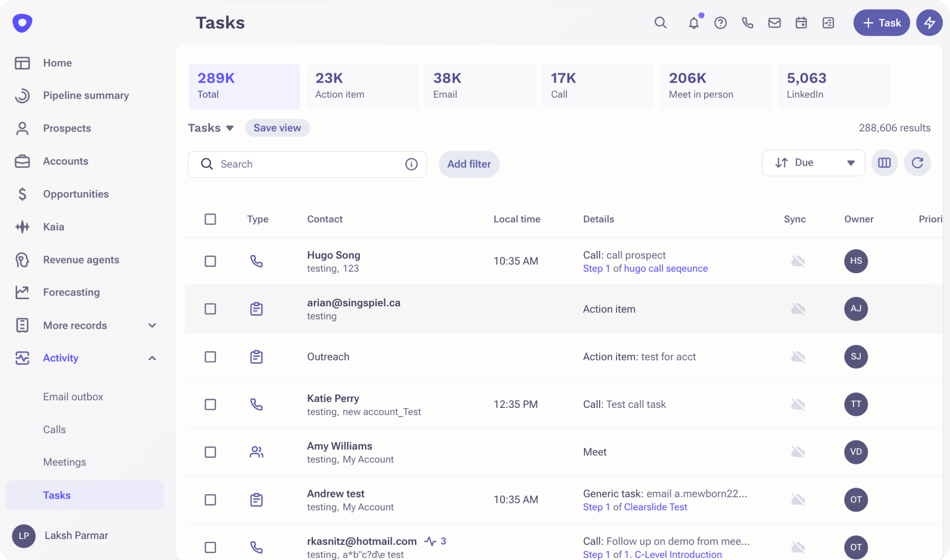Screen dimensions: 950x560
Task: Select Kaia in the sidebar
Action: pyautogui.click(x=53, y=226)
